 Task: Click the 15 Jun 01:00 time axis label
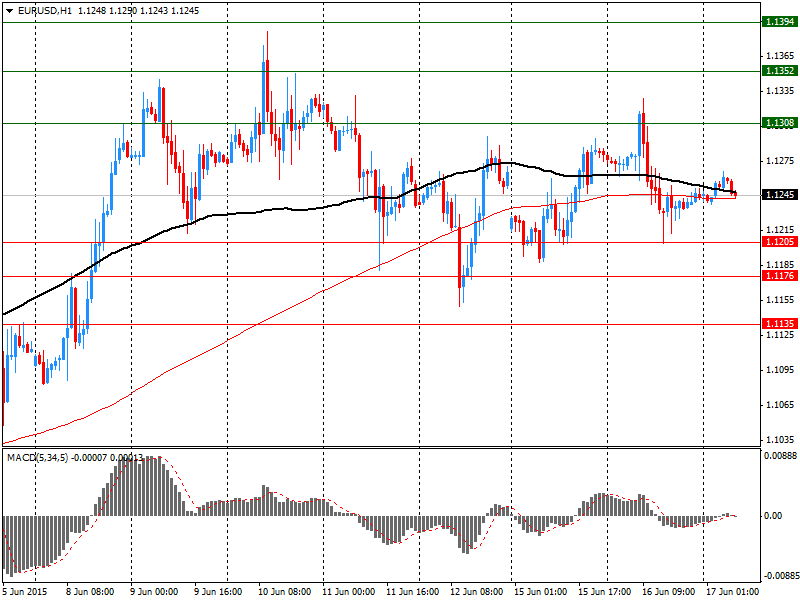[541, 592]
